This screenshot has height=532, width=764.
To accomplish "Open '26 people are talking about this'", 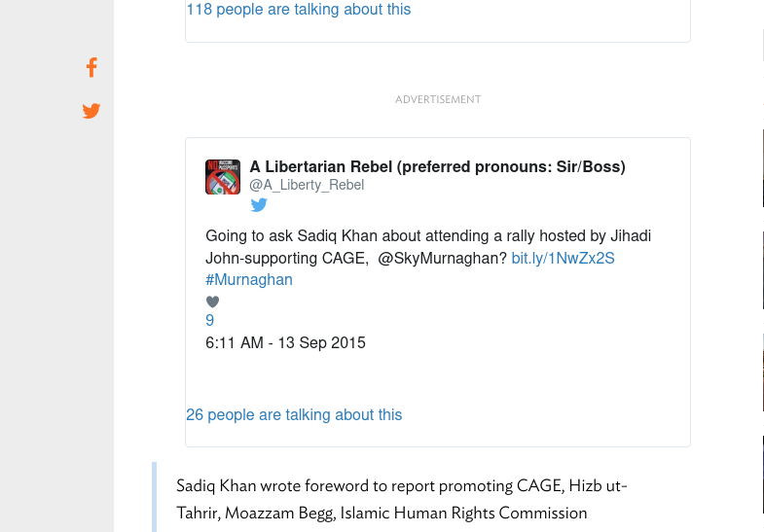I will click(294, 415).
